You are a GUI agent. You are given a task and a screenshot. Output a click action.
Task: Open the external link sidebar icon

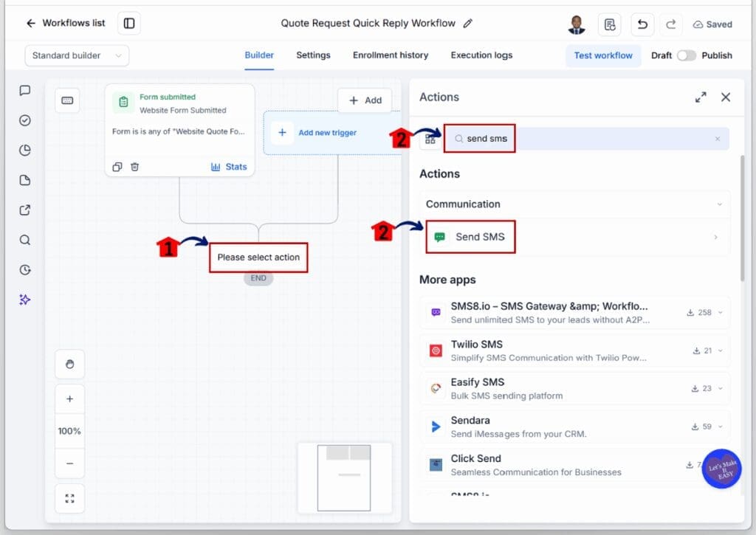pyautogui.click(x=25, y=210)
